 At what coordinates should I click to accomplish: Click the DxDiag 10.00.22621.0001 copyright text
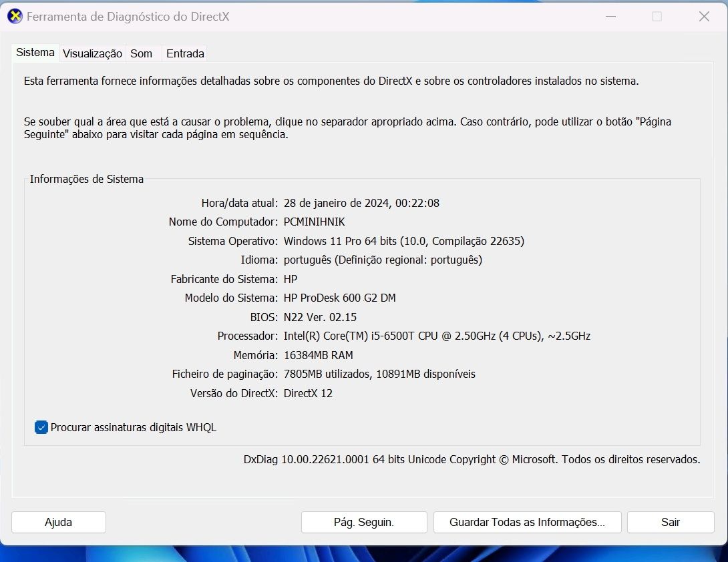472,459
